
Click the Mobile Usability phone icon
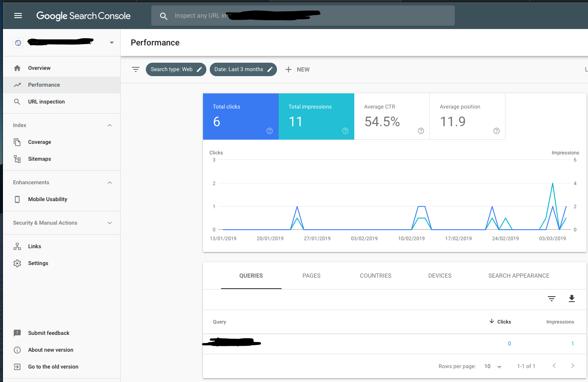tap(17, 199)
